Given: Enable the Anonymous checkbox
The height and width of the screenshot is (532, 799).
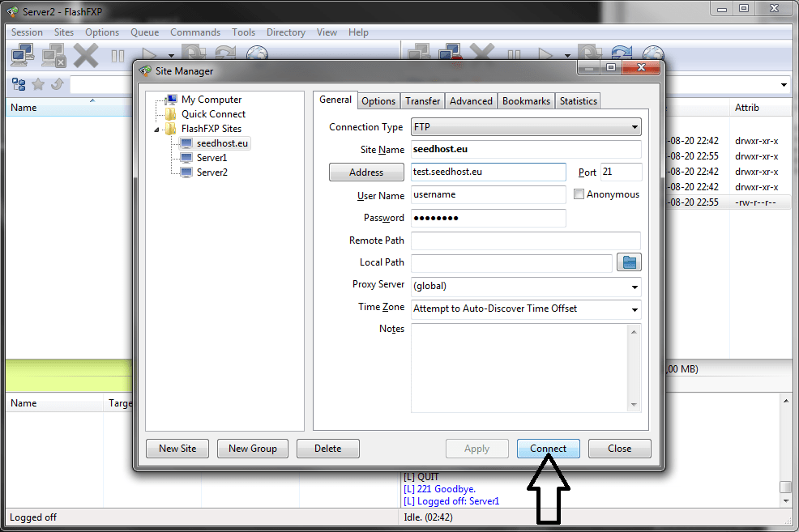Looking at the screenshot, I should tap(579, 194).
